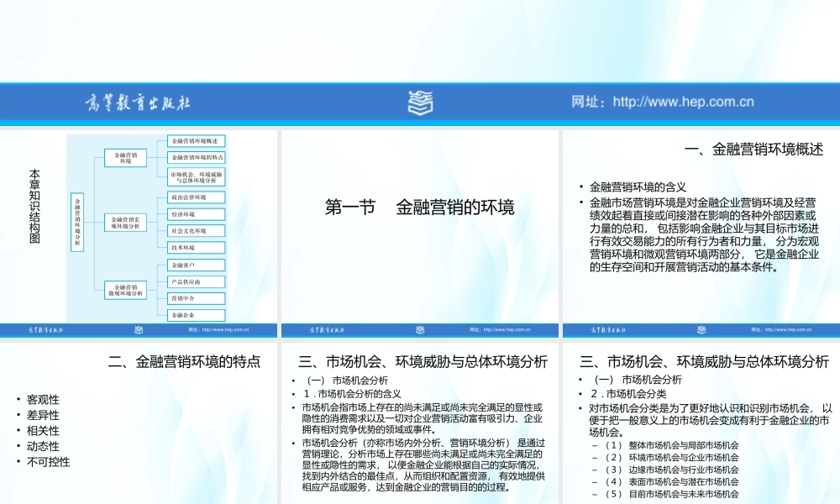The image size is (840, 504).
Task: Click the URL link in the 第一节 slide footer
Action: 504,329
